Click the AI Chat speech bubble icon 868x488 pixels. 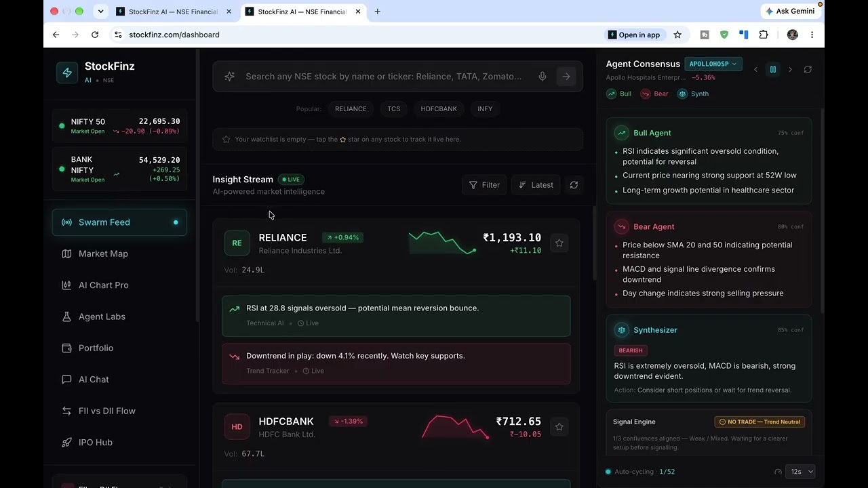tap(66, 380)
